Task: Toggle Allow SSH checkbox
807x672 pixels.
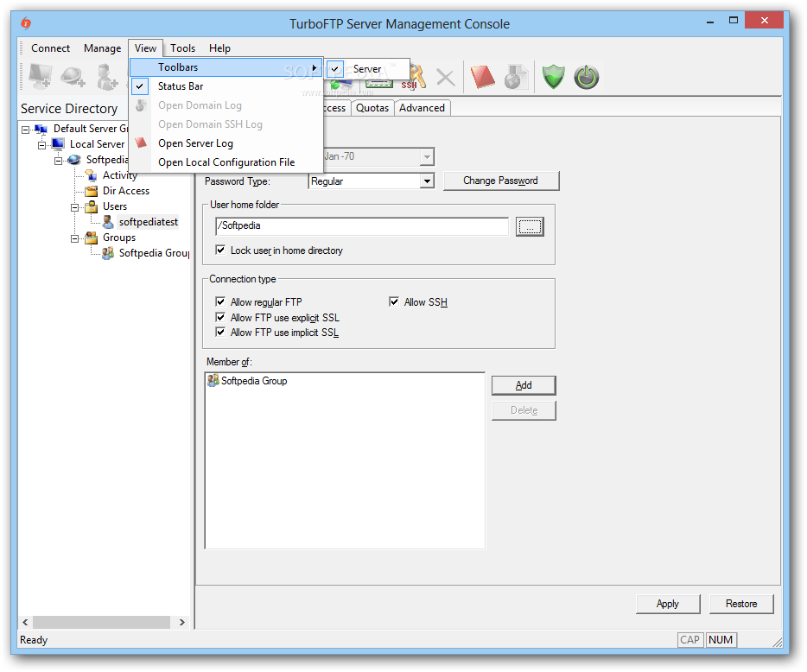Action: click(394, 302)
